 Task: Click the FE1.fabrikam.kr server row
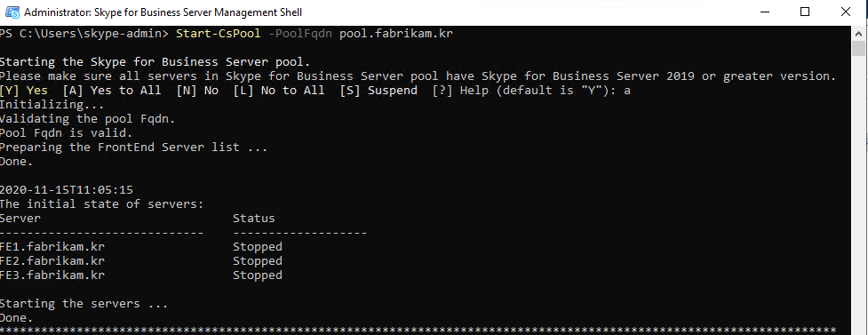point(52,246)
